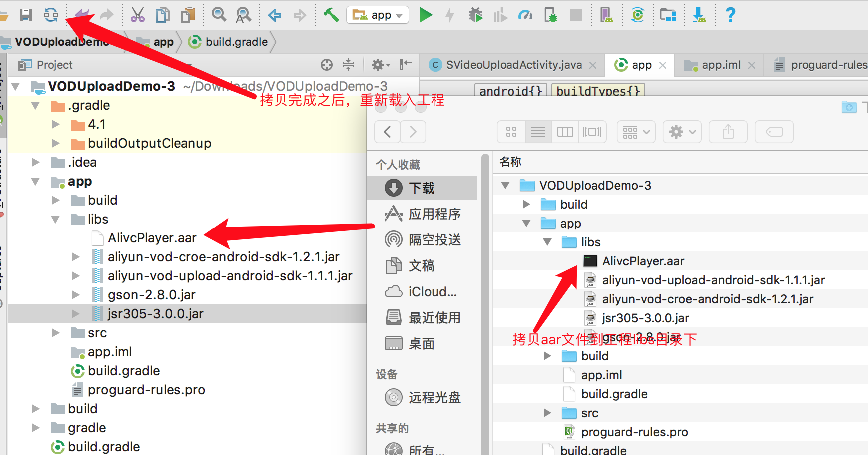Click the Cut scissors icon
The width and height of the screenshot is (868, 455).
137,15
